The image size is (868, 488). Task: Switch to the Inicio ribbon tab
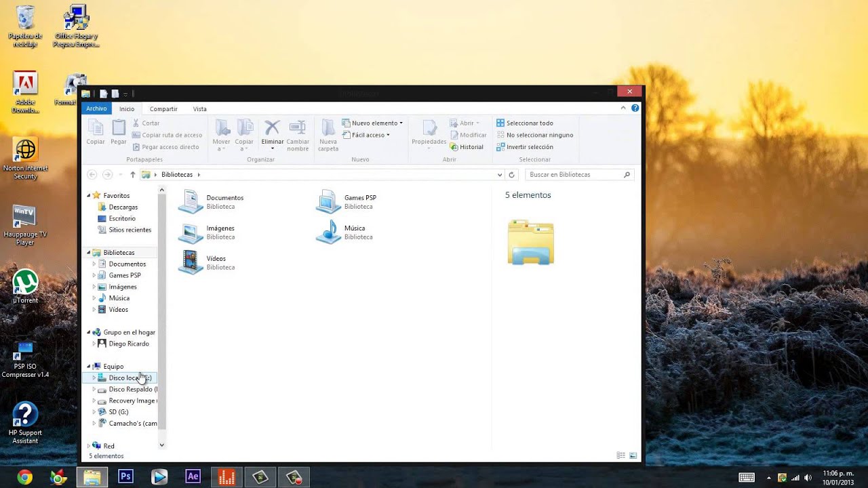[127, 108]
